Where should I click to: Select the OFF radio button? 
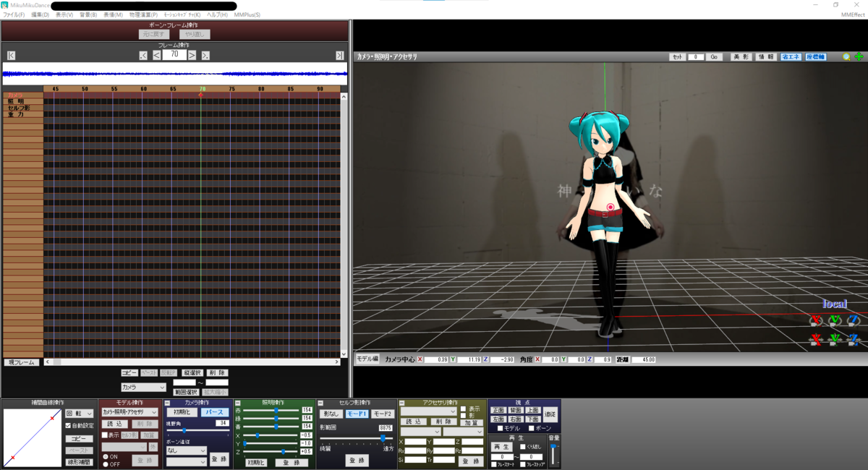105,463
